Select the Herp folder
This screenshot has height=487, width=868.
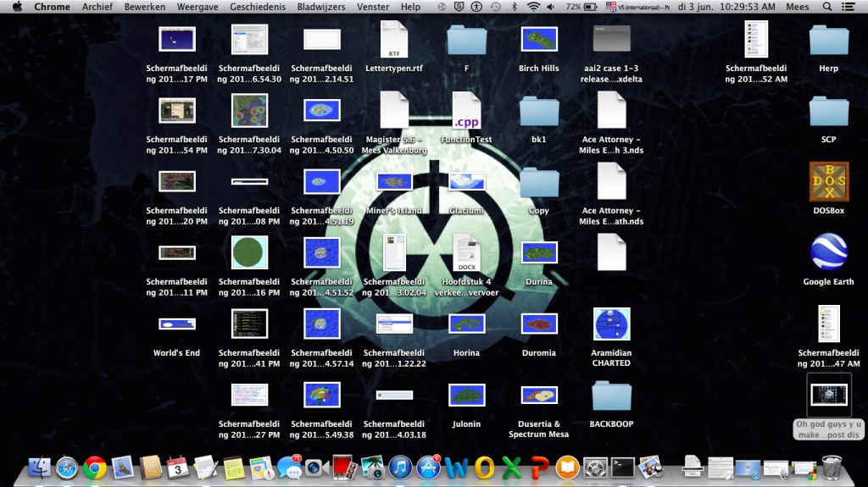click(829, 40)
